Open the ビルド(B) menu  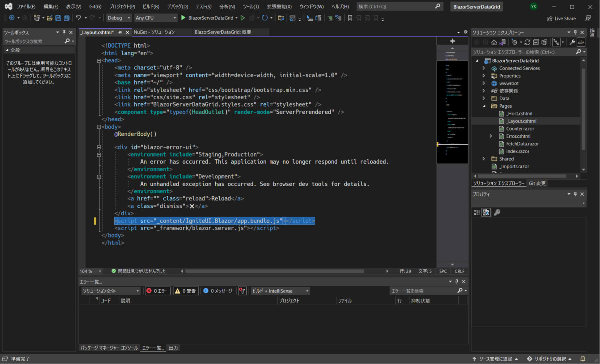pyautogui.click(x=151, y=7)
